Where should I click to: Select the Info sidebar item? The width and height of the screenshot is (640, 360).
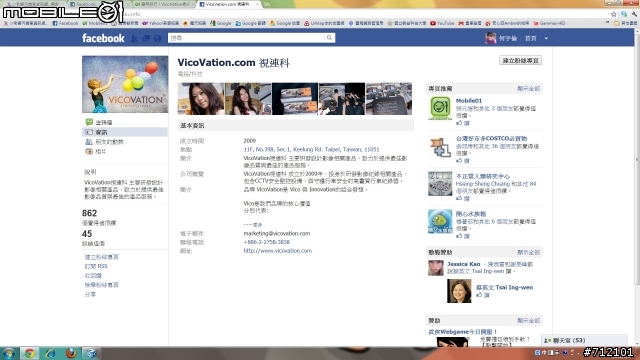[x=125, y=132]
